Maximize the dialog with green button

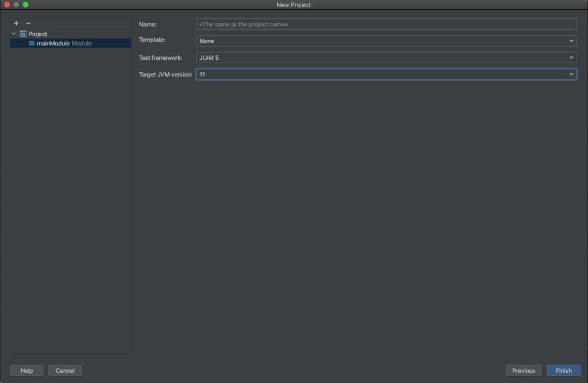coord(25,5)
